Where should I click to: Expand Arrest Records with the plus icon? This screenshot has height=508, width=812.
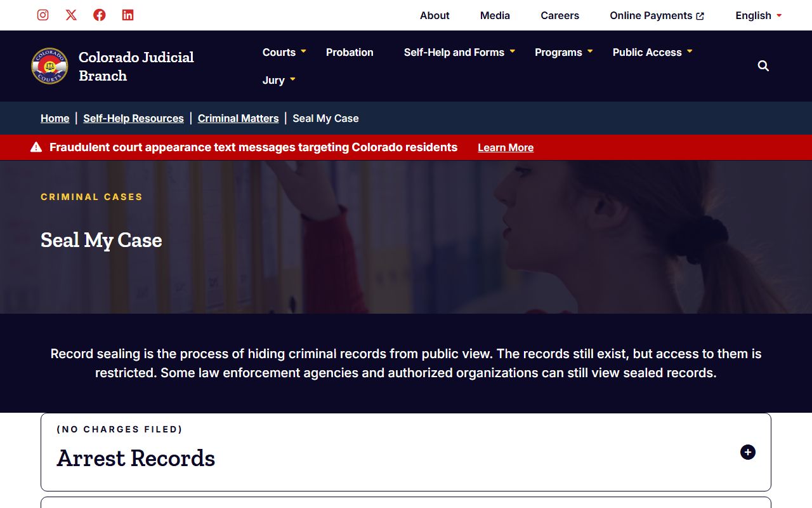(748, 452)
